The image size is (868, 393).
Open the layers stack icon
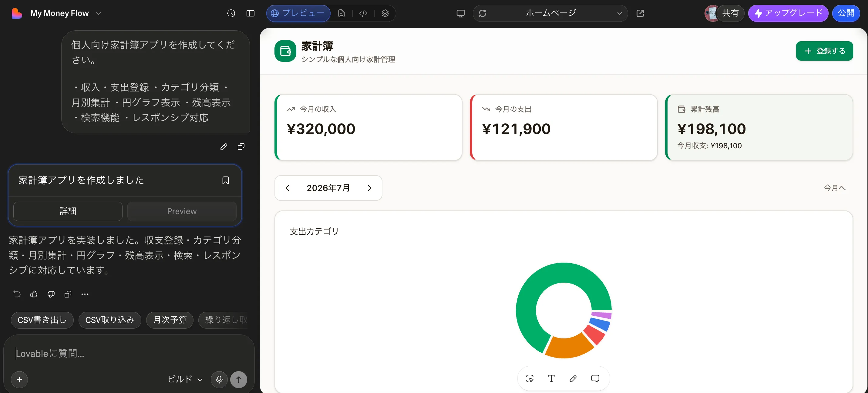coord(385,13)
